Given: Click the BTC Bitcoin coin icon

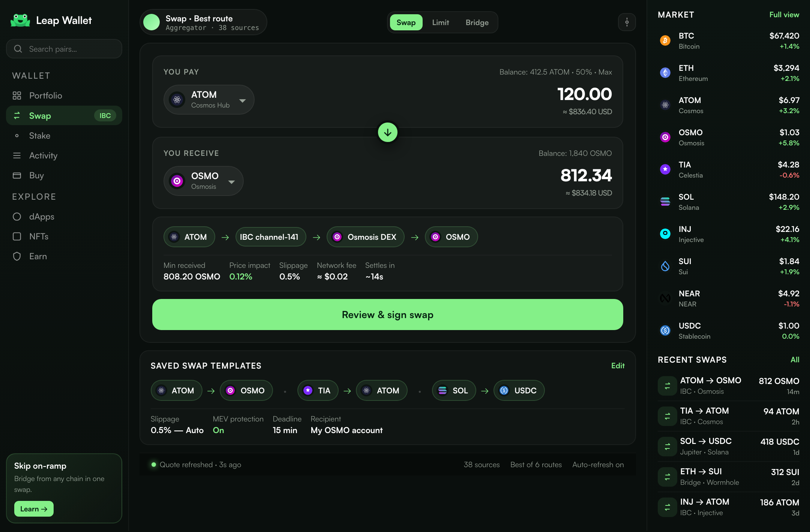Looking at the screenshot, I should (x=665, y=40).
